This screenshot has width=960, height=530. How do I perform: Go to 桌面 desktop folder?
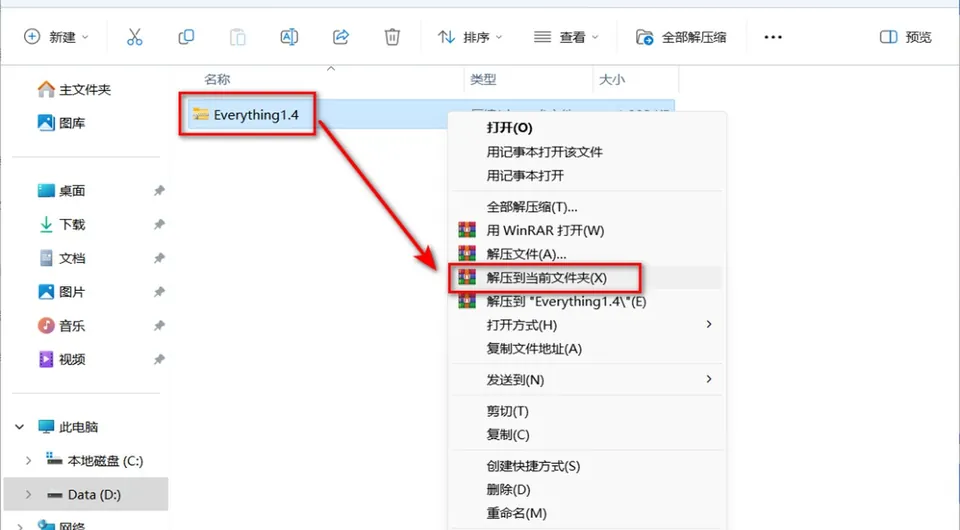click(61, 191)
